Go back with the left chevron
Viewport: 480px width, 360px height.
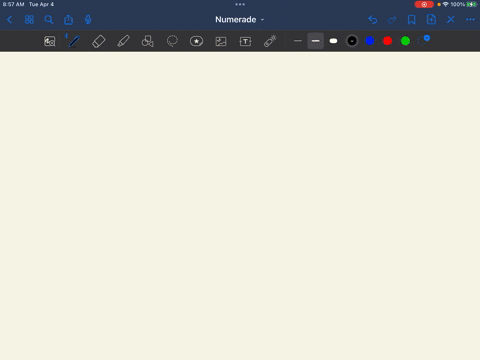pos(9,20)
